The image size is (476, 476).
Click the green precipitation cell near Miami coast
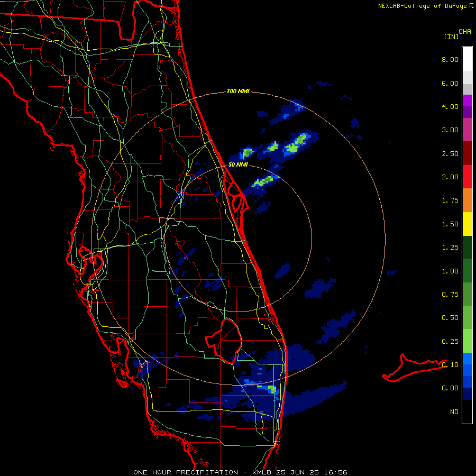pos(272,389)
